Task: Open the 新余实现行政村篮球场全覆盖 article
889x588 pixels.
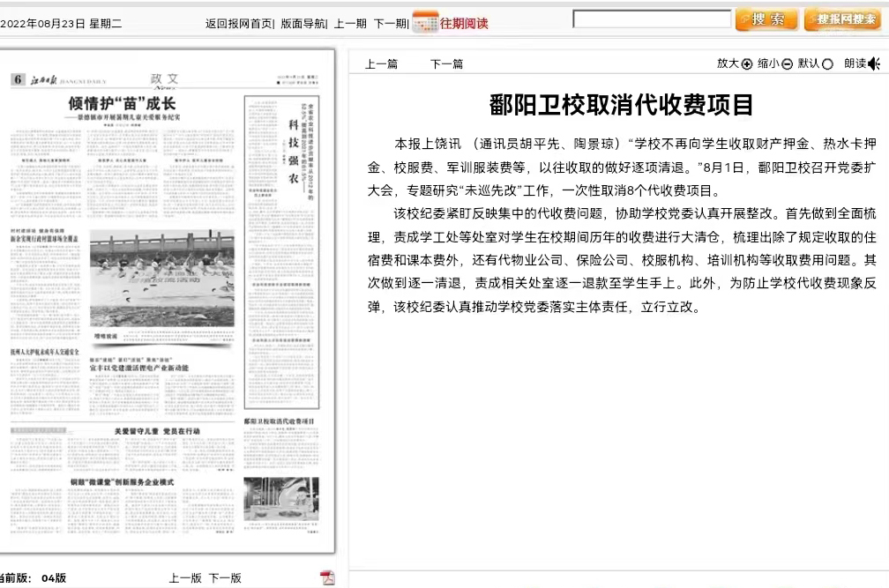Action: point(44,239)
